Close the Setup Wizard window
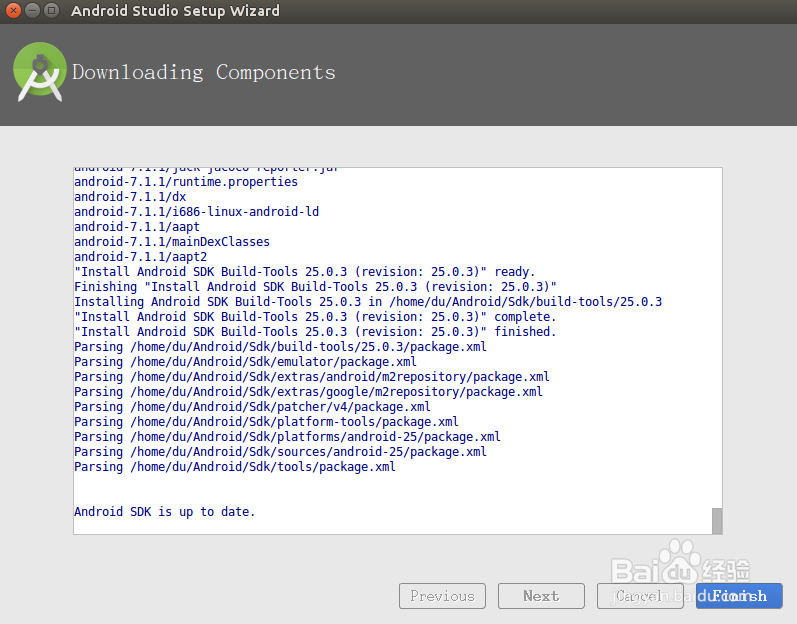This screenshot has height=624, width=797. (13, 11)
